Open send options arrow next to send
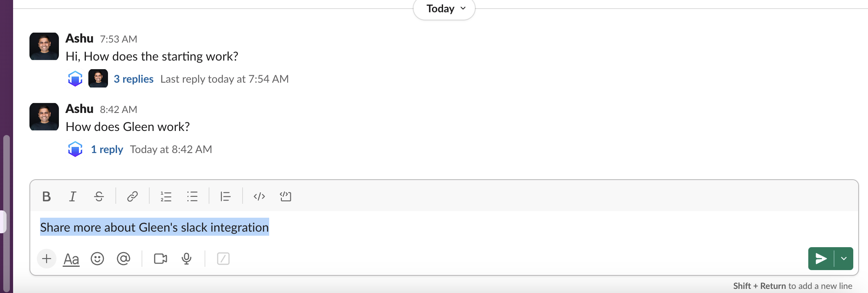Screen dimensions: 868x293 coord(844,259)
